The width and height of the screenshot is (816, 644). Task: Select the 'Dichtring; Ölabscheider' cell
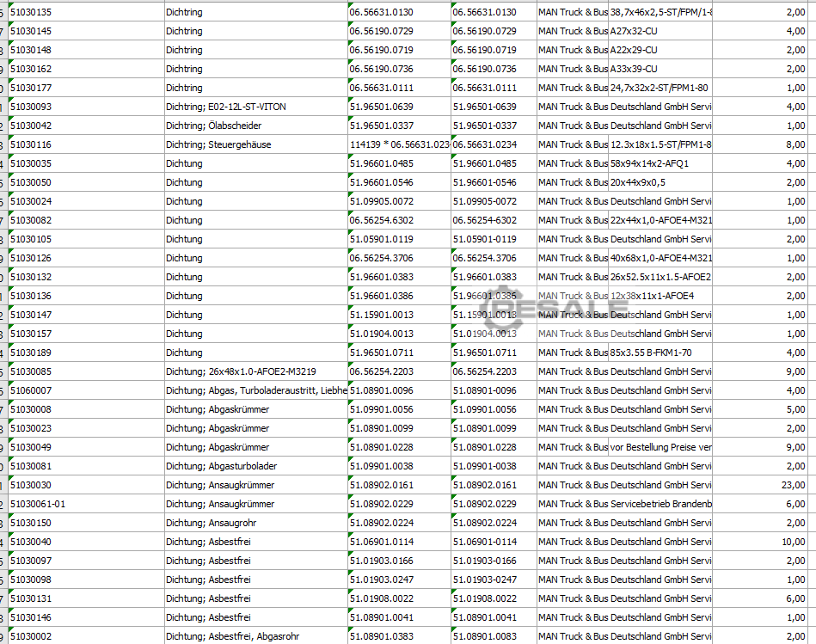tap(255, 126)
